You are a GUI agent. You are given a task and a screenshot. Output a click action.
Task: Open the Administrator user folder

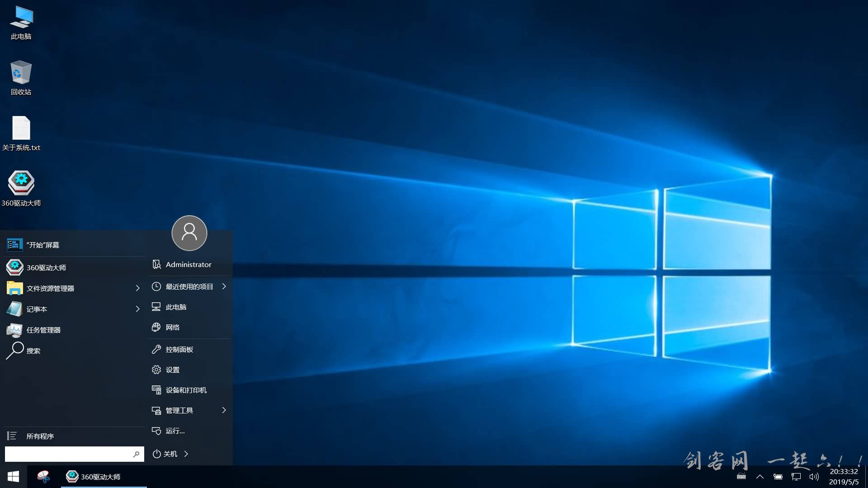pos(189,264)
